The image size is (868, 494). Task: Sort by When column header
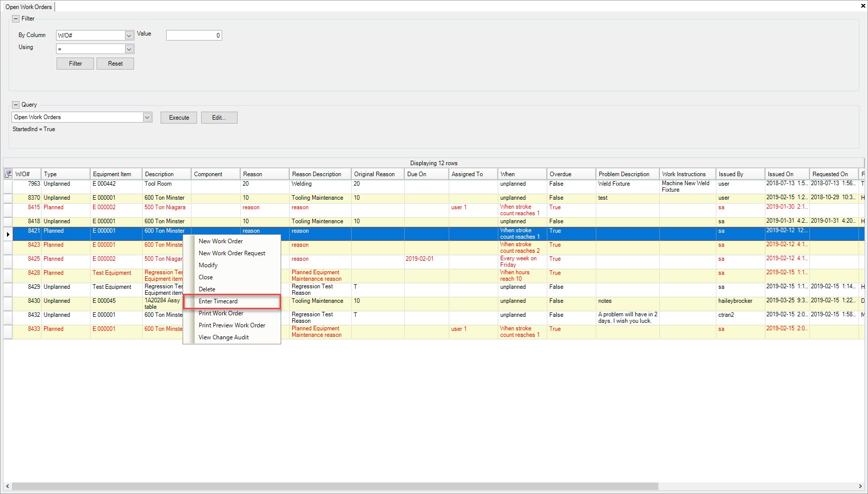522,174
